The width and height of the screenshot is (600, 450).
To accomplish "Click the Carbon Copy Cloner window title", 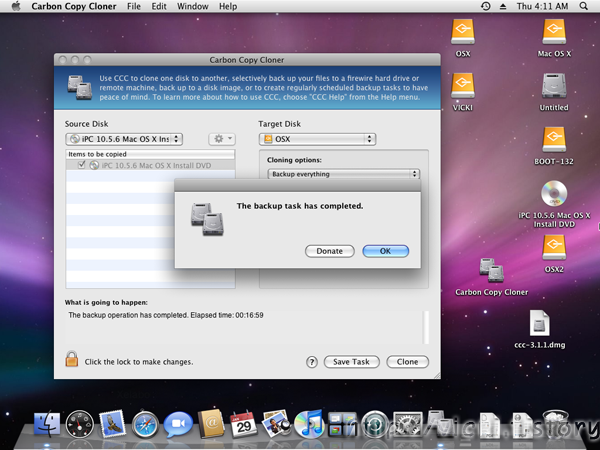I will tap(247, 60).
